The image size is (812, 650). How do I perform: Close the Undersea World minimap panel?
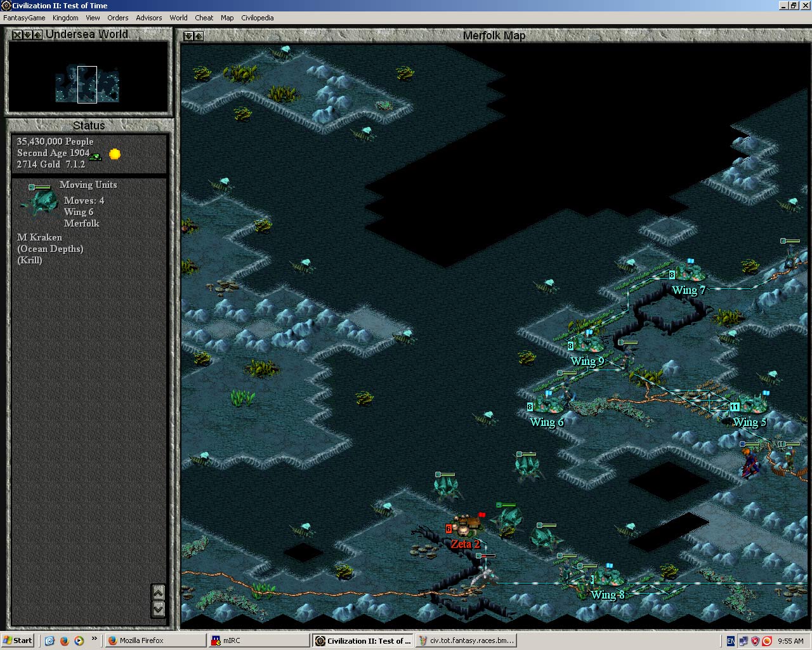pos(17,35)
